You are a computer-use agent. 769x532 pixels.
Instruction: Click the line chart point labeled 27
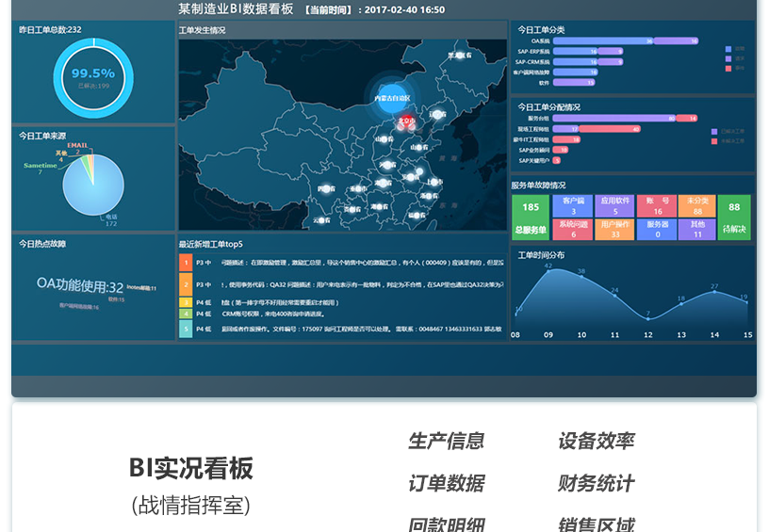pyautogui.click(x=714, y=292)
